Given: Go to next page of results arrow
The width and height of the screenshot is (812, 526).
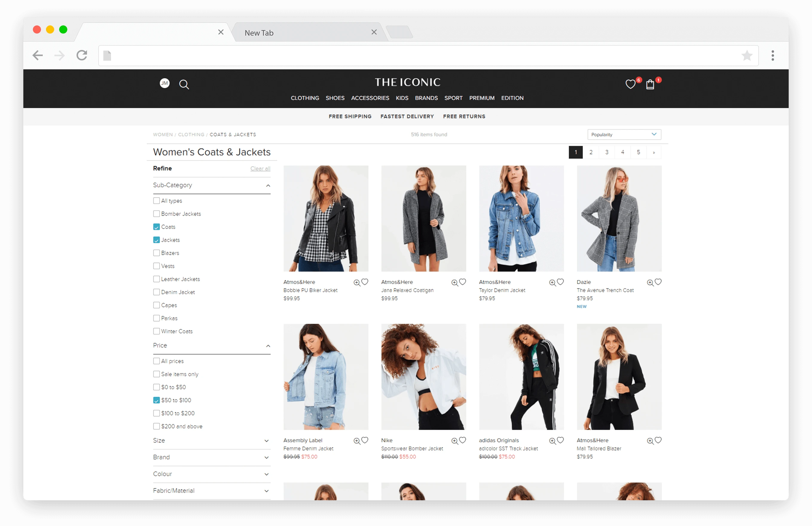Looking at the screenshot, I should [x=654, y=153].
